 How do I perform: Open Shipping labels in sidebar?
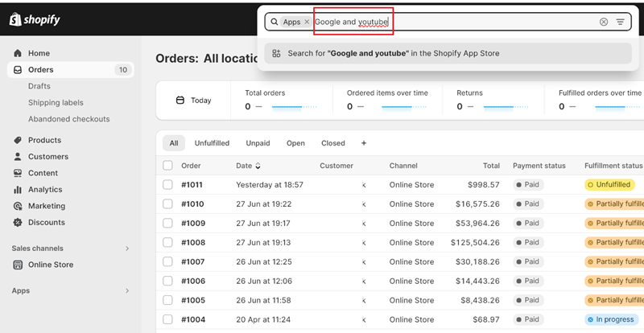pos(56,103)
